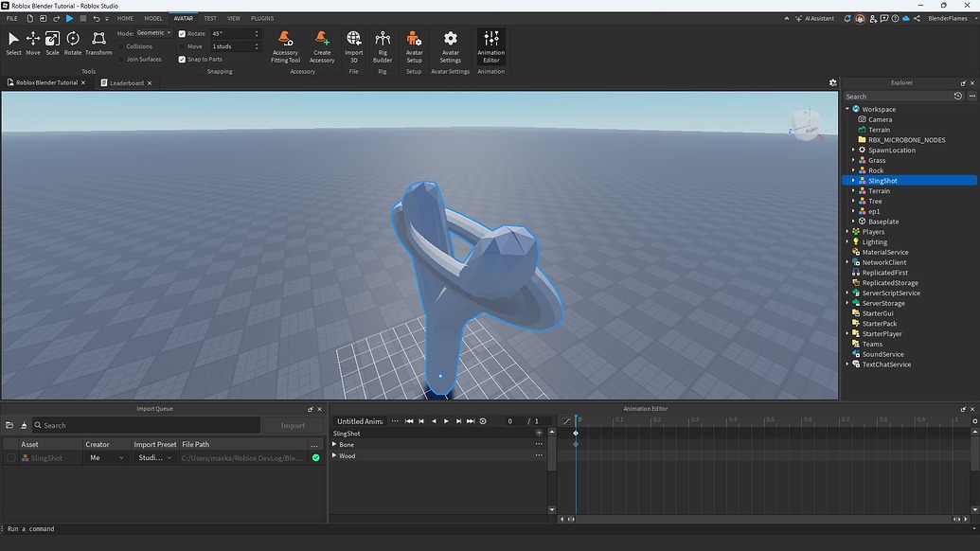
Task: Switch to the Leaderboard document tab
Action: 126,82
